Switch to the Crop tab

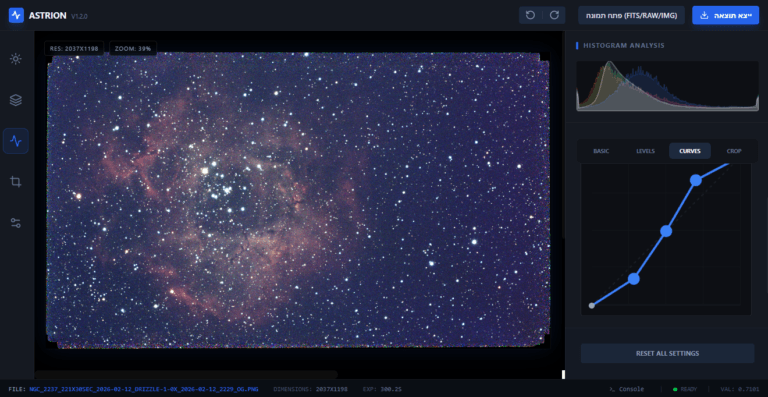click(734, 151)
